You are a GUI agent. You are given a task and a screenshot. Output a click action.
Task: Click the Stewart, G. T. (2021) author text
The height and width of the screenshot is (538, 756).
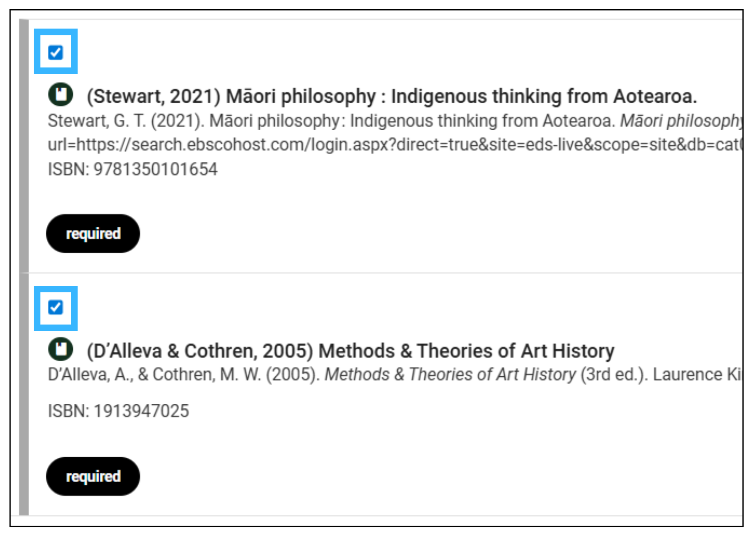126,121
